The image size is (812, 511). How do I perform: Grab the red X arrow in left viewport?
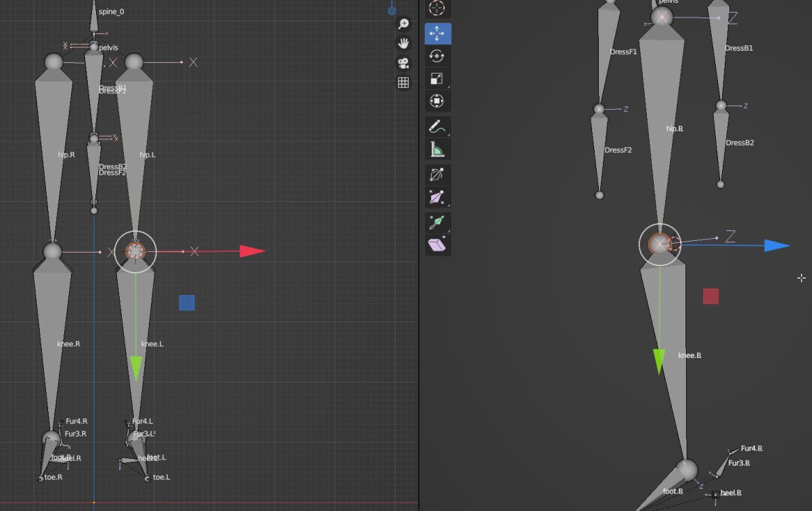coord(252,251)
